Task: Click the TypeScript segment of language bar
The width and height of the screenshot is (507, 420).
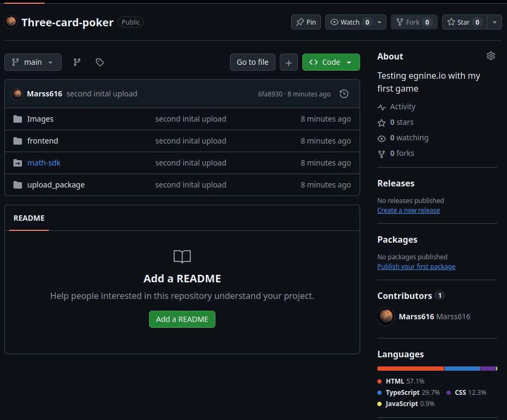Action: coord(462,369)
